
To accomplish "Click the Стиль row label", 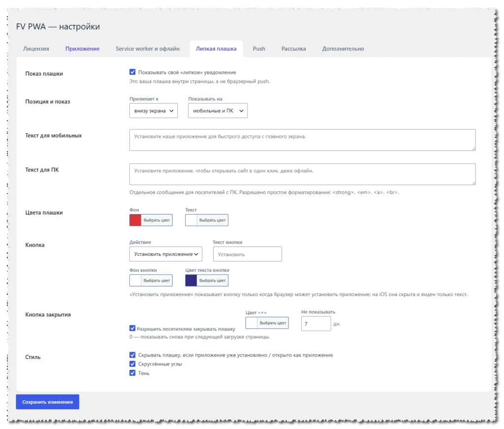I will point(33,357).
